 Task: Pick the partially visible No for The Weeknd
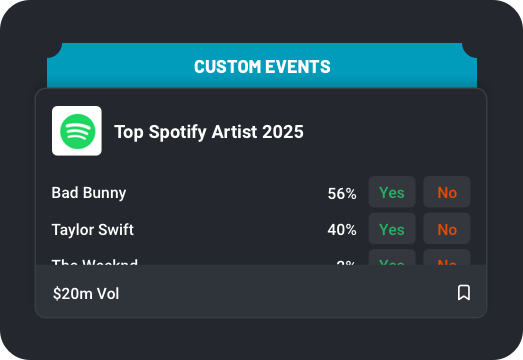click(x=447, y=258)
